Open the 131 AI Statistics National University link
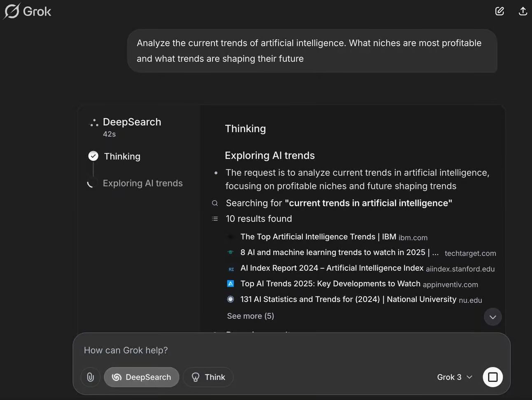532x400 pixels. pyautogui.click(x=348, y=300)
